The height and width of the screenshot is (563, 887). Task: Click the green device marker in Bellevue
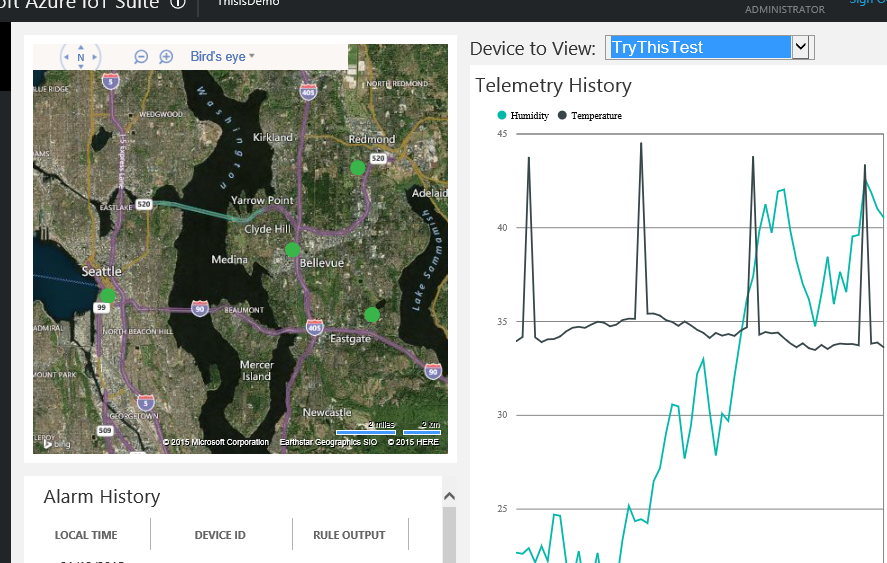click(x=292, y=250)
